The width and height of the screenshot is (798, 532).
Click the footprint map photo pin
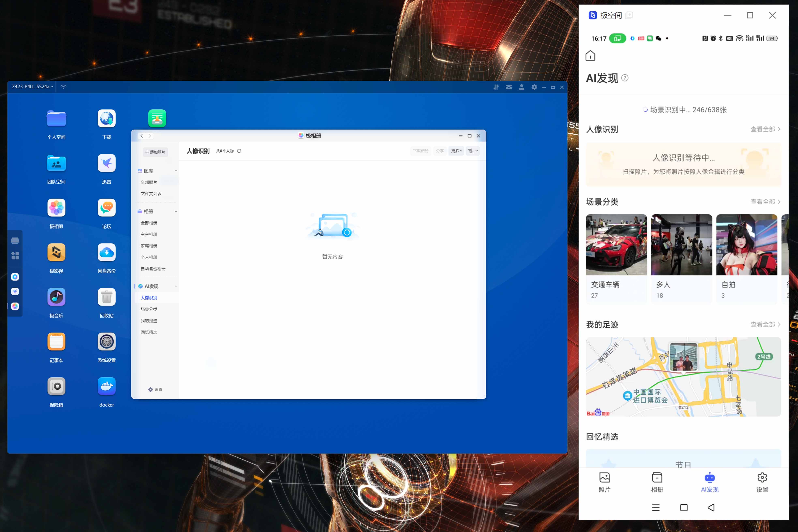[x=684, y=357]
